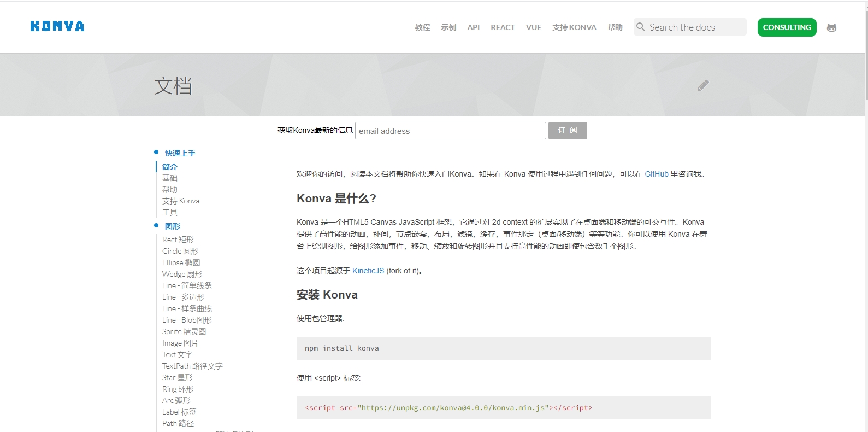Open Arc 弧形 docs
Screen dimensions: 868x432
(176, 400)
